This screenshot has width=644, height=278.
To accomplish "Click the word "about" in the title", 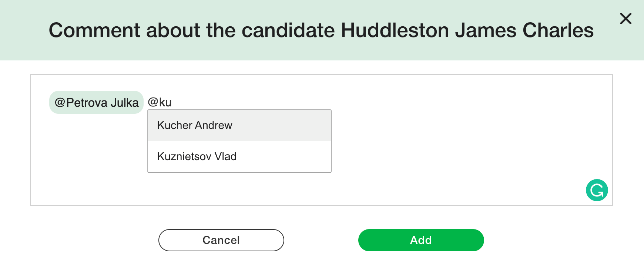I will point(173,30).
